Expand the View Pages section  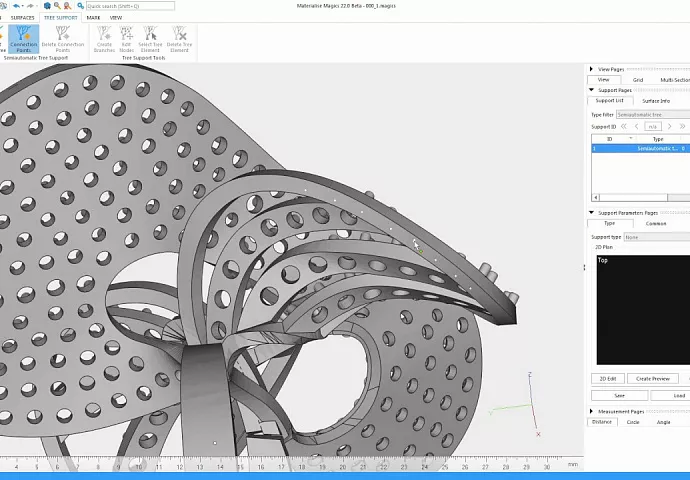[x=591, y=69]
